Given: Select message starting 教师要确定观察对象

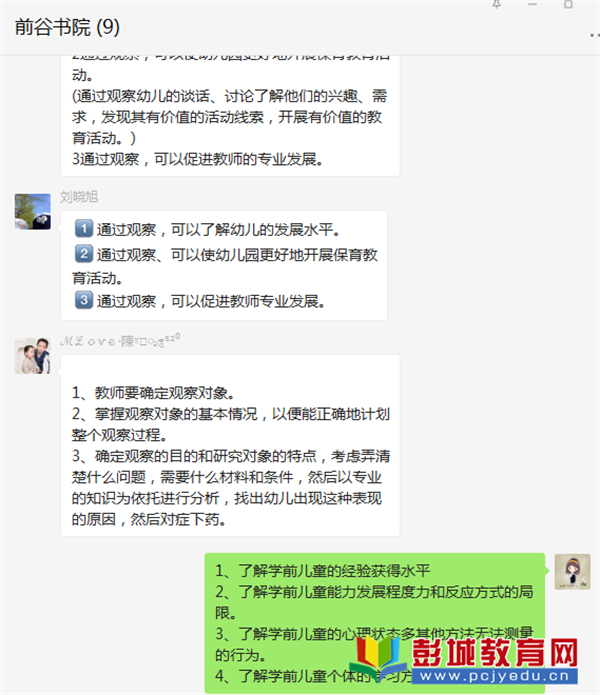Looking at the screenshot, I should [x=230, y=445].
